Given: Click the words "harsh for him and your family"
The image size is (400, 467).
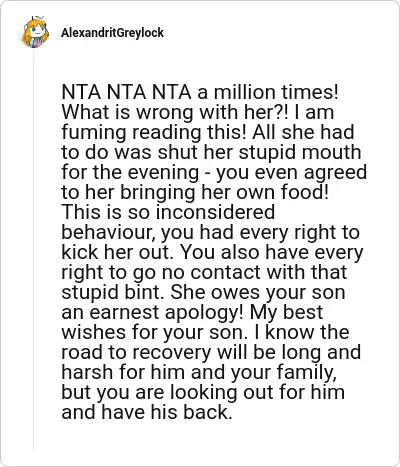Looking at the screenshot, I should (x=199, y=372).
